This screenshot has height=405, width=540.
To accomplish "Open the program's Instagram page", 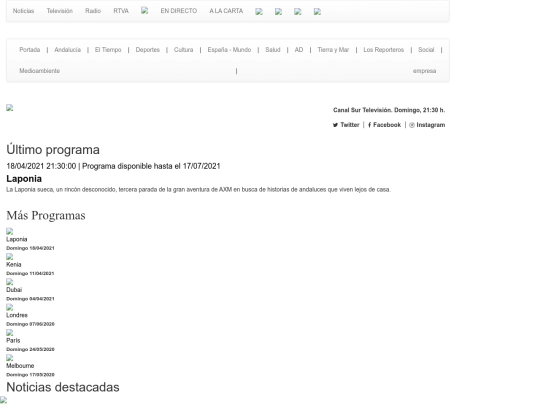I will tap(427, 125).
